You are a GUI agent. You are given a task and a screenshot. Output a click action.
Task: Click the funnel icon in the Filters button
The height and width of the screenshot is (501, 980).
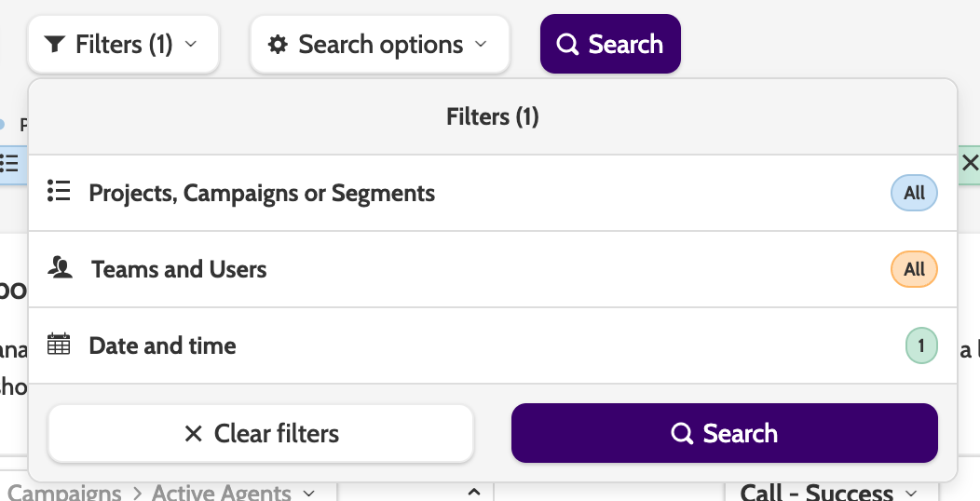[55, 45]
